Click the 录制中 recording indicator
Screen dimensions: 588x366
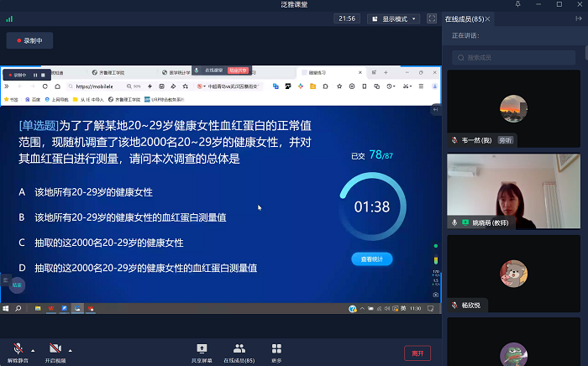pos(29,40)
